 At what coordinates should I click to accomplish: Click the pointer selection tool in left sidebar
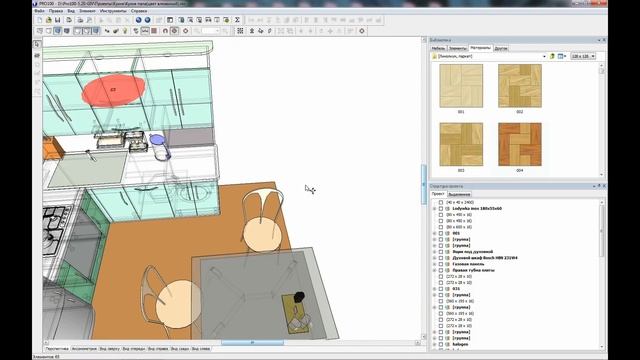pos(37,44)
